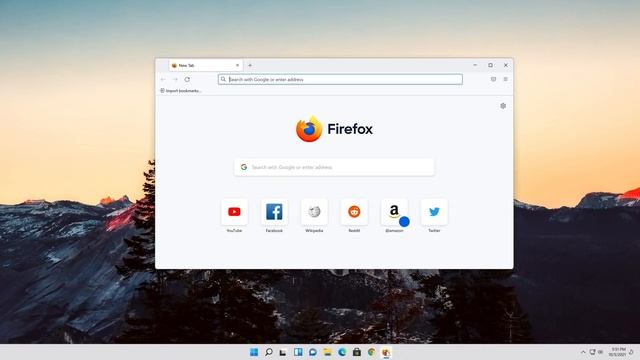The width and height of the screenshot is (640, 360).
Task: Open the Twitter shortcut tile
Action: pos(434,212)
